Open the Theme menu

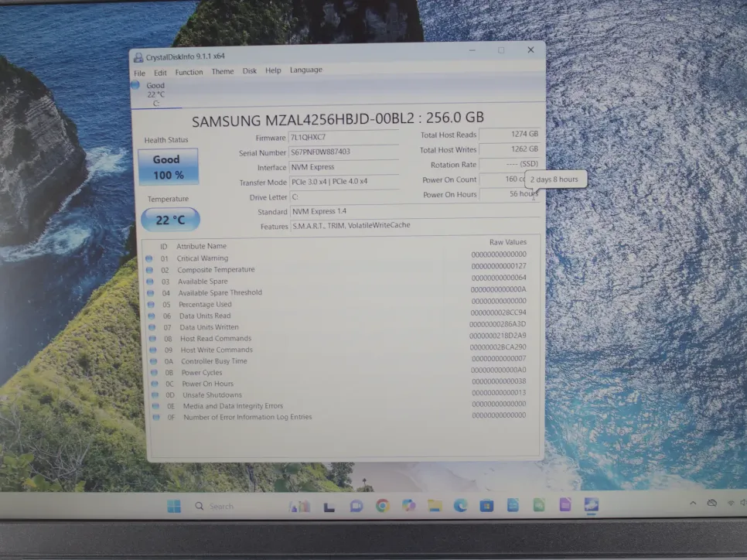click(223, 71)
